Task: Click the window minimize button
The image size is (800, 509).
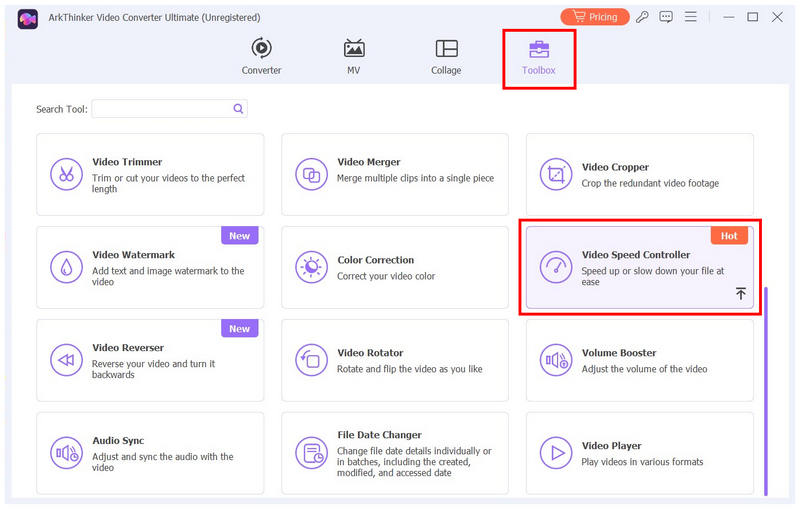Action: 729,17
